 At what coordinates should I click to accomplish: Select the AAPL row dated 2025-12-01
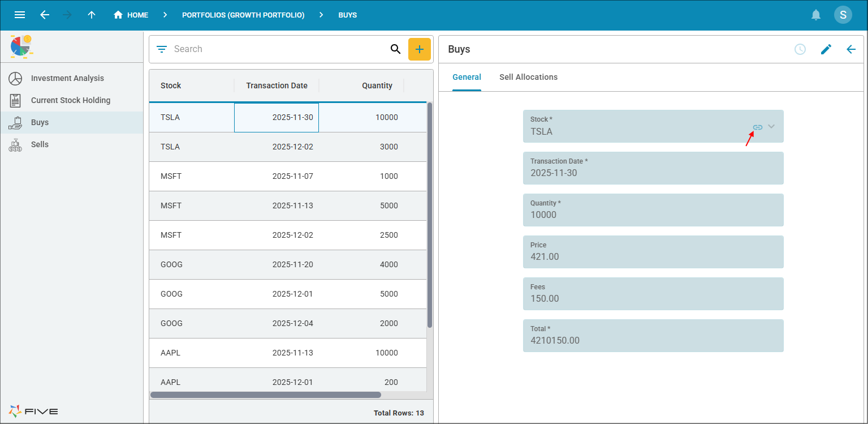288,380
